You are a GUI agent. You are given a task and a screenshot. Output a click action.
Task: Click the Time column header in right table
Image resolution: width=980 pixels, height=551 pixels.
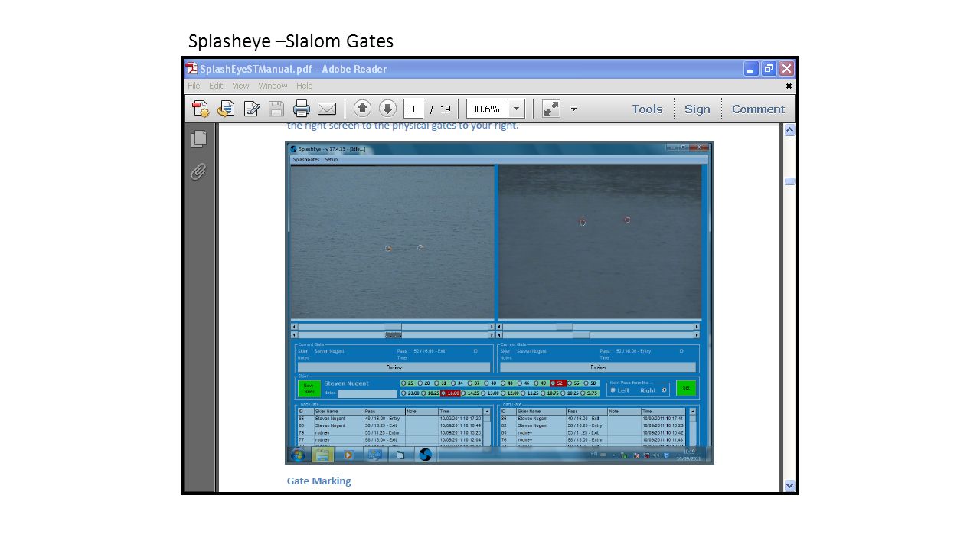pyautogui.click(x=664, y=412)
